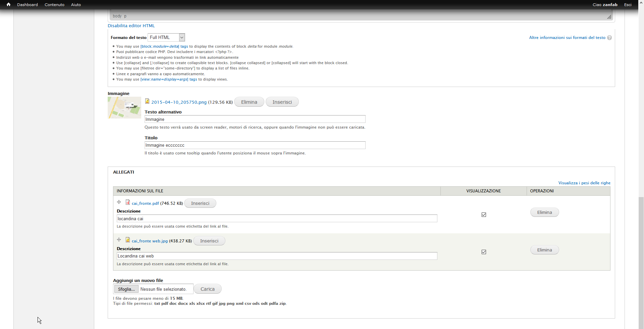Click the PNG file type icon
644x329 pixels.
(x=147, y=101)
